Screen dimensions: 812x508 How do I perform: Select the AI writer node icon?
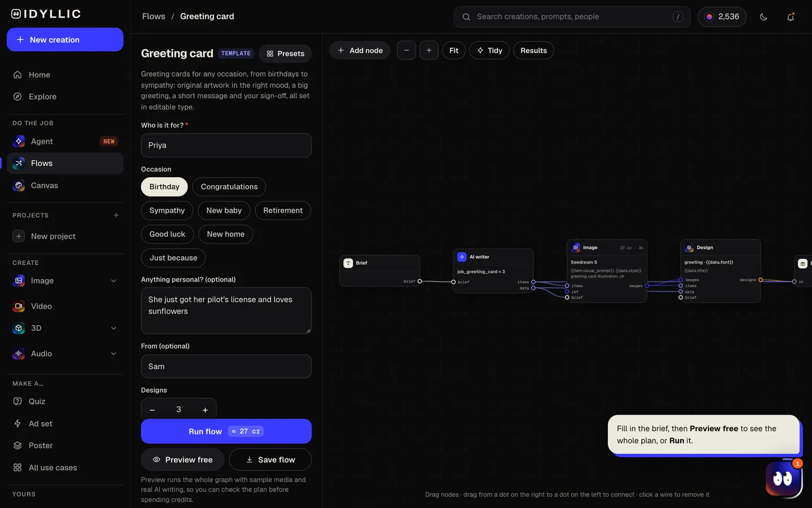click(x=462, y=257)
